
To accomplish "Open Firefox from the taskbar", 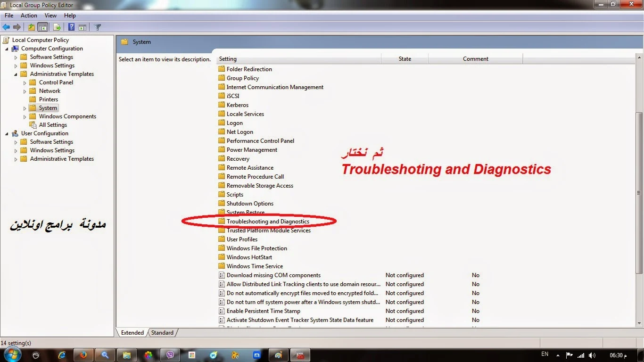I will 83,355.
